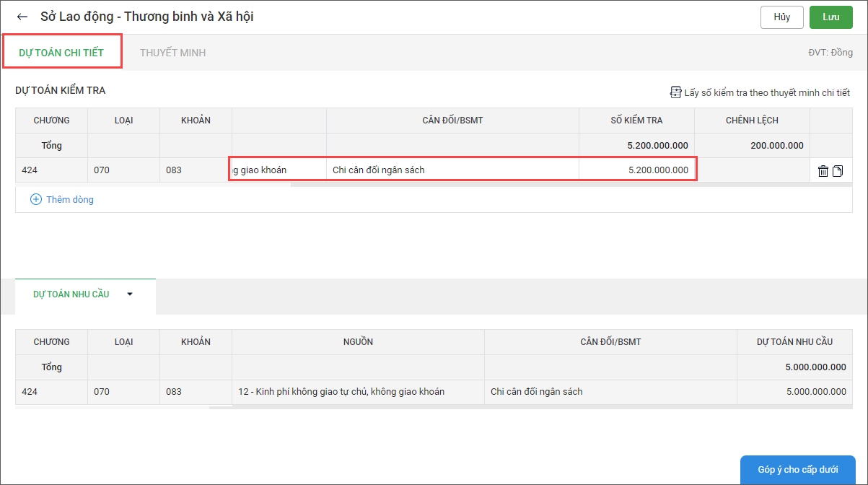Screen dimensions: 868x485
Task: Switch to the THUYẾT MINH tab
Action: tap(172, 53)
